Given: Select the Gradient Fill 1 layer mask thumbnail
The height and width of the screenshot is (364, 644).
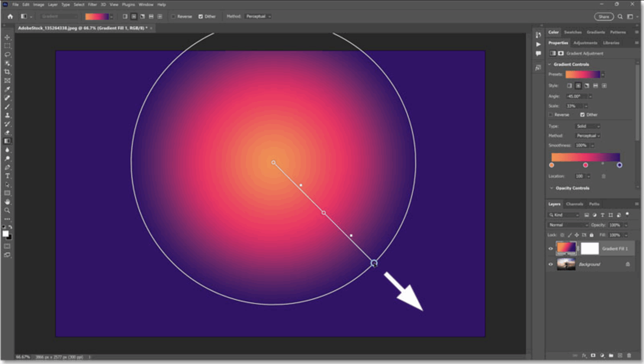Looking at the screenshot, I should coord(590,248).
